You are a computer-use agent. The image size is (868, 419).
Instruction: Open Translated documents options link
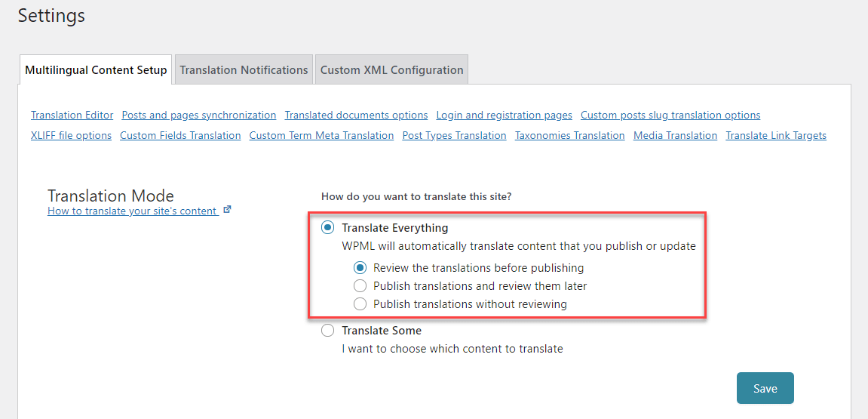pos(356,116)
